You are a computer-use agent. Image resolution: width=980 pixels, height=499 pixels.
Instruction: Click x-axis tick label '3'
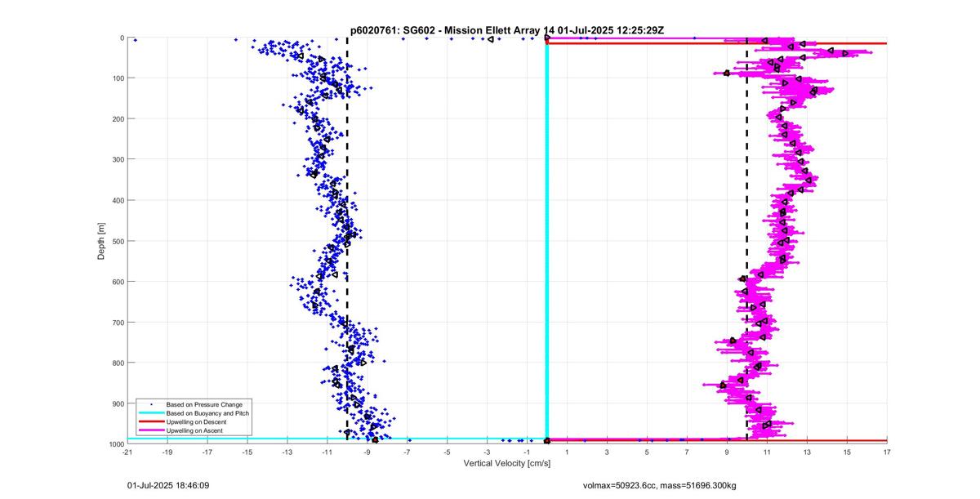(608, 452)
